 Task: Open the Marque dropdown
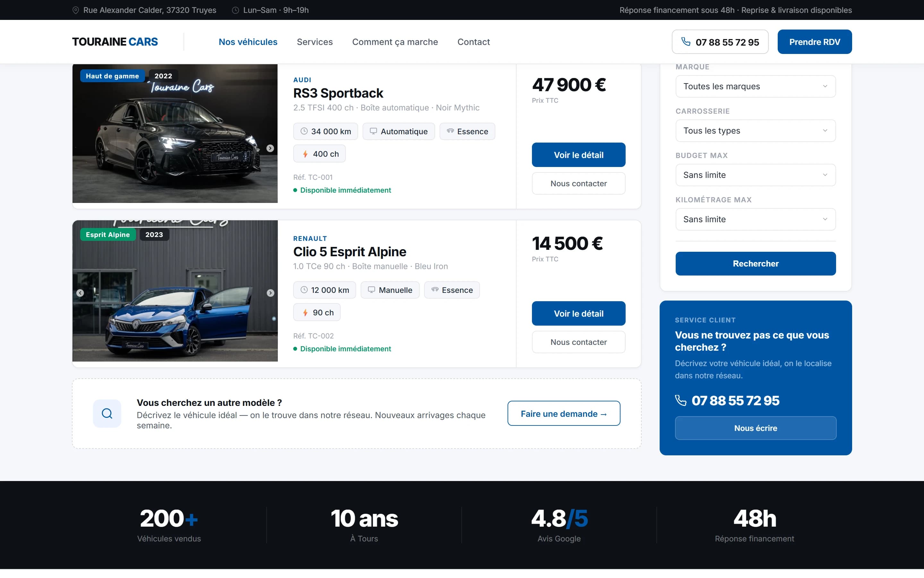click(x=756, y=86)
